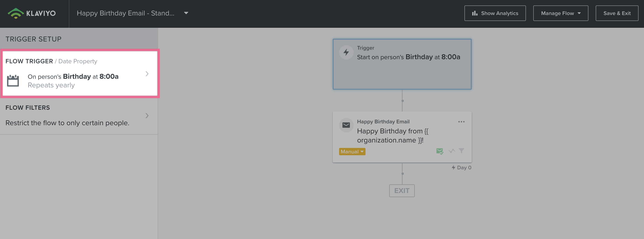Expand the flow name dropdown arrow
The height and width of the screenshot is (239, 644).
click(186, 13)
